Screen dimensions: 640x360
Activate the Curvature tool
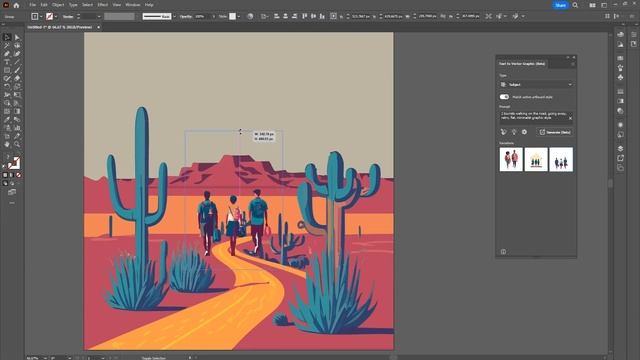point(17,53)
